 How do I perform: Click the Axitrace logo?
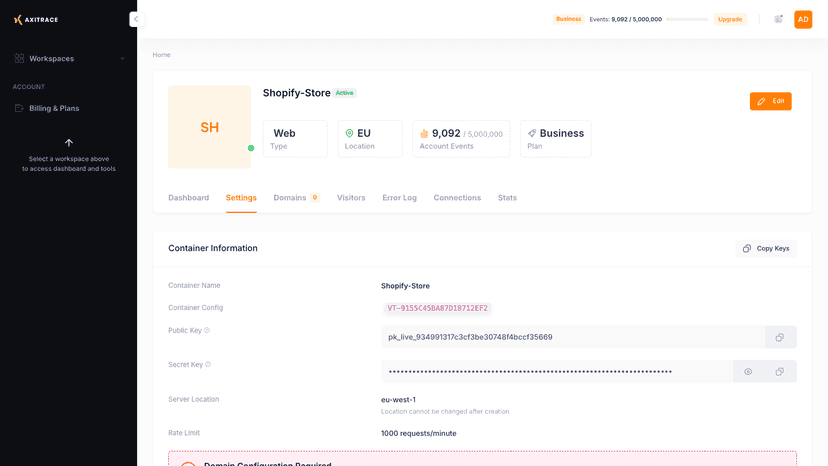[36, 20]
